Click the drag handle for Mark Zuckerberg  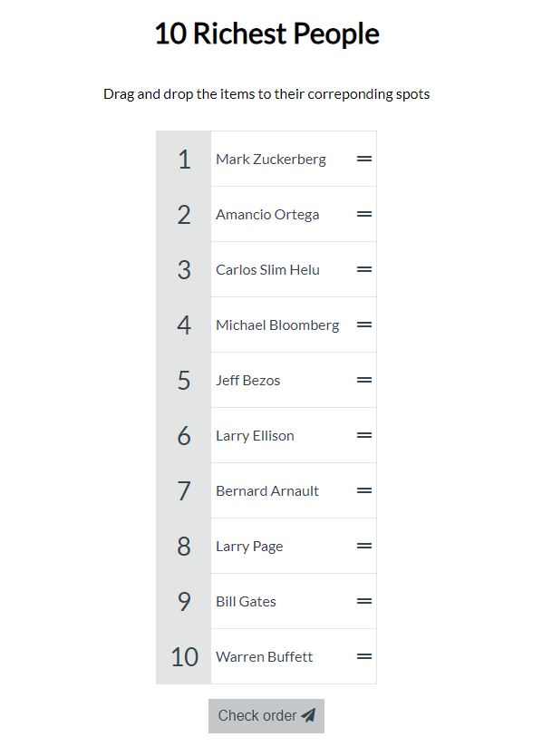pos(364,159)
